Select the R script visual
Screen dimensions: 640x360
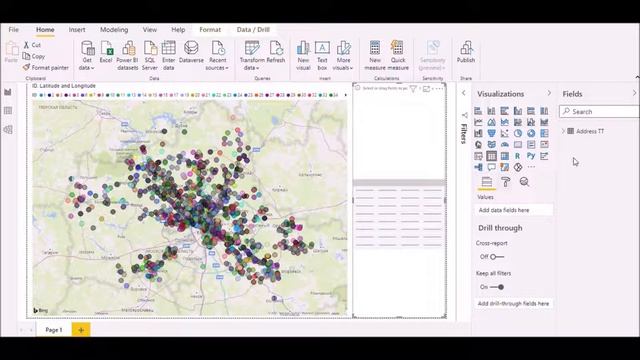(518, 156)
